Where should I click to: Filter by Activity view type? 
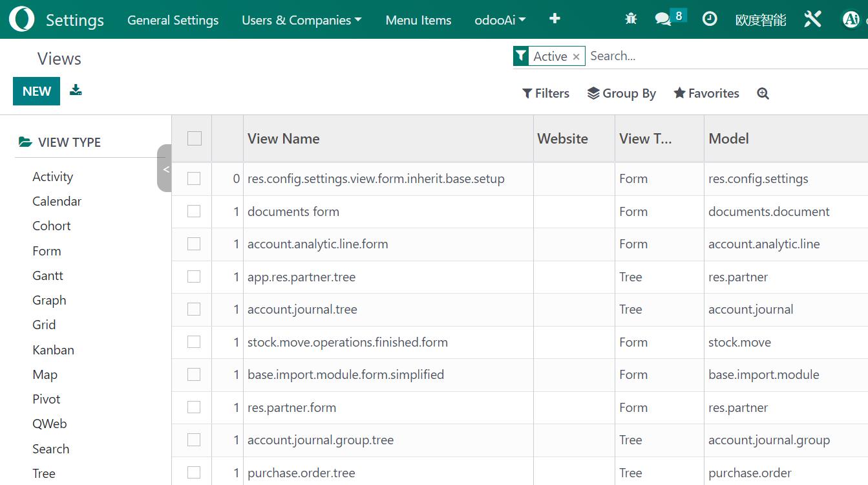[53, 177]
